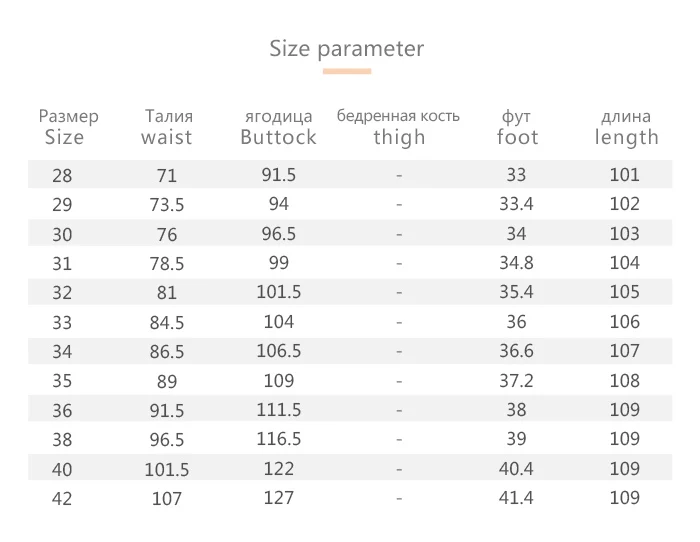This screenshot has height=542, width=700.
Task: Click the длина length column header
Action: (626, 127)
